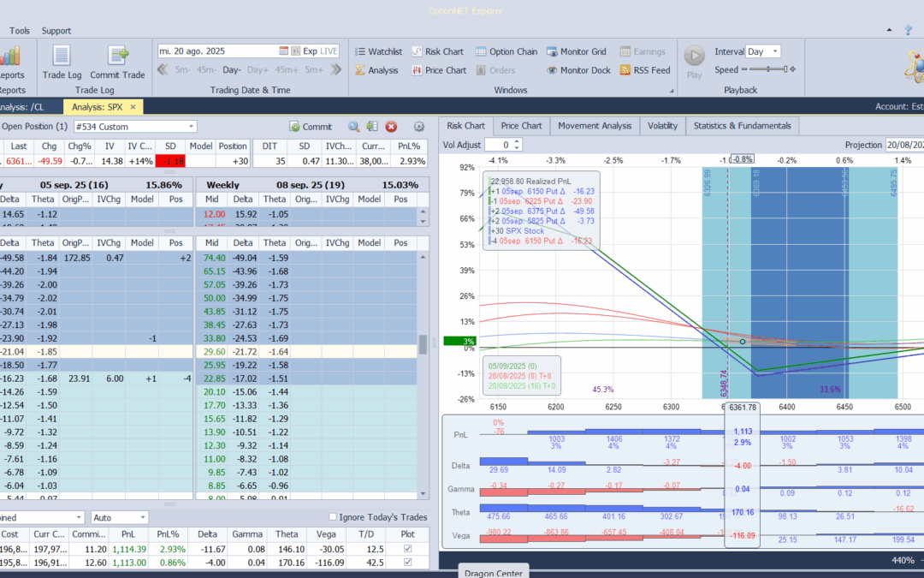Switch to the Volatility tab

[x=662, y=126]
